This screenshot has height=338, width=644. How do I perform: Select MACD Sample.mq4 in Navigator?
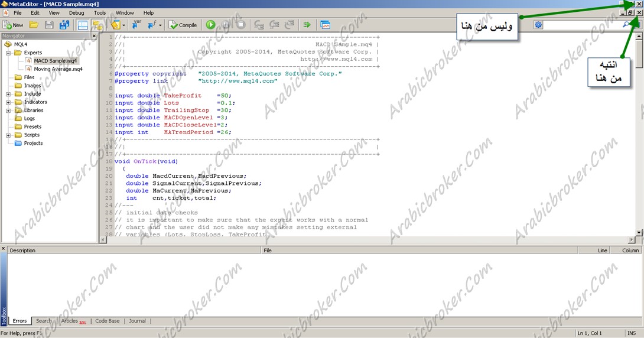pos(56,61)
